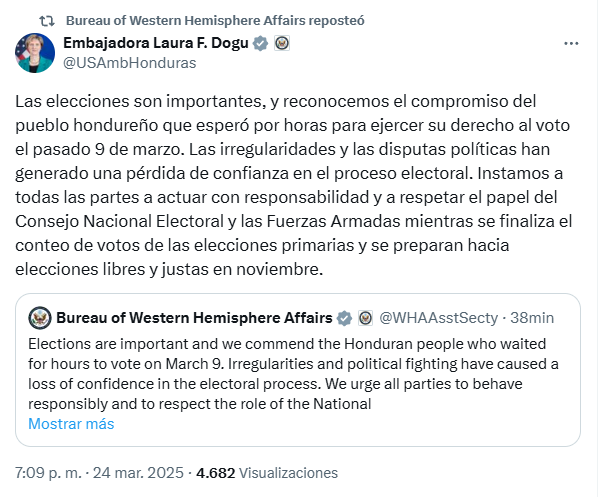Click verified checkmark in the quoted tweet

tap(345, 318)
